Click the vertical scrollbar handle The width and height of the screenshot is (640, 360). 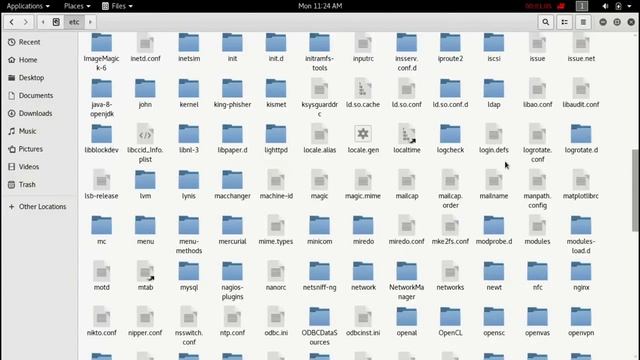click(636, 190)
